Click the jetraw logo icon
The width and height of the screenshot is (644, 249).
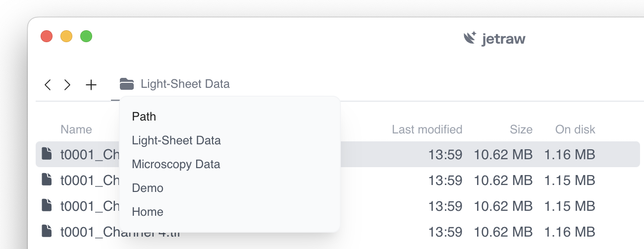click(x=470, y=38)
